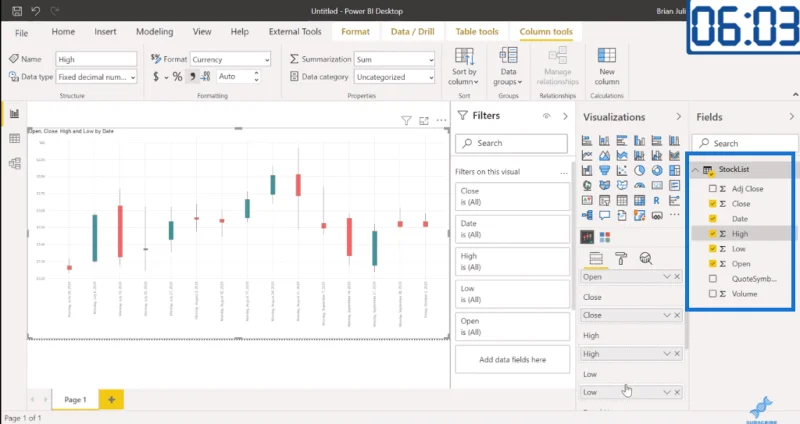
Task: Select the Funnel visualization
Action: [x=605, y=170]
